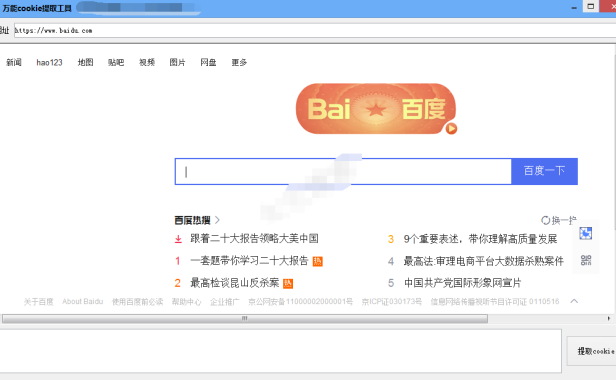Maximize the cookie tool window
The image size is (616, 380).
coord(590,6)
